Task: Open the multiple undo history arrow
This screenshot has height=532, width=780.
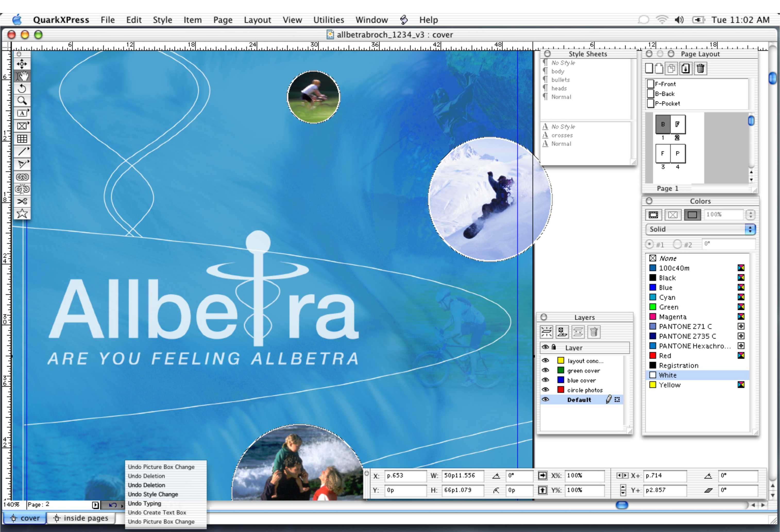Action: [x=122, y=505]
